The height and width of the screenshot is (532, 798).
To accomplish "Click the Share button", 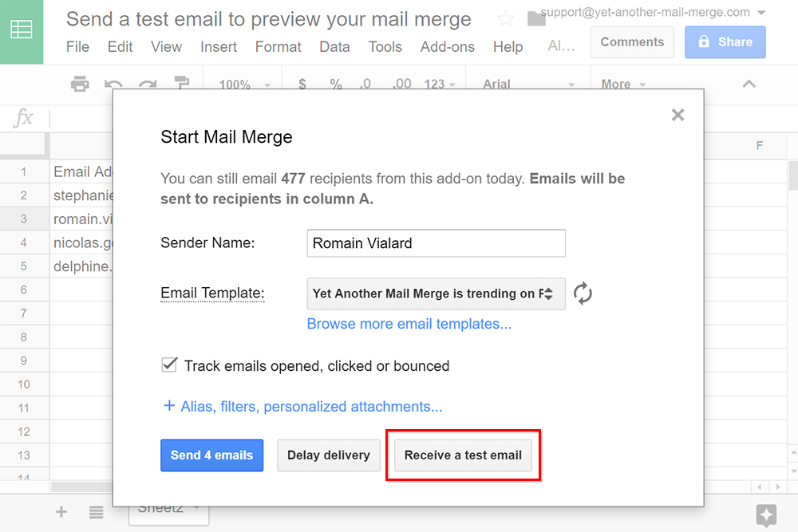I will [725, 42].
